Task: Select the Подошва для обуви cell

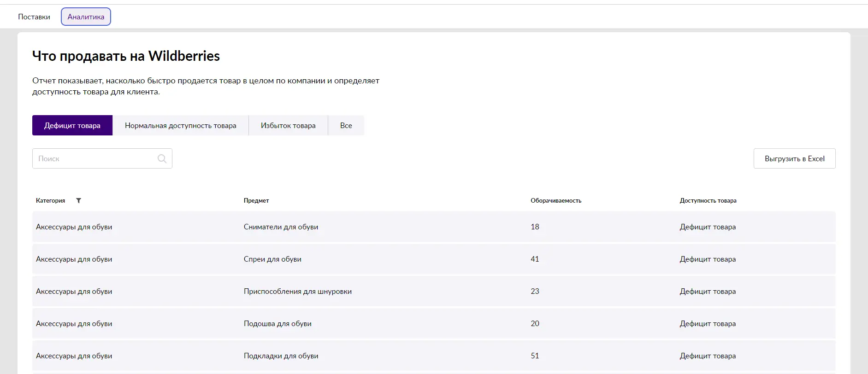Action: click(278, 323)
